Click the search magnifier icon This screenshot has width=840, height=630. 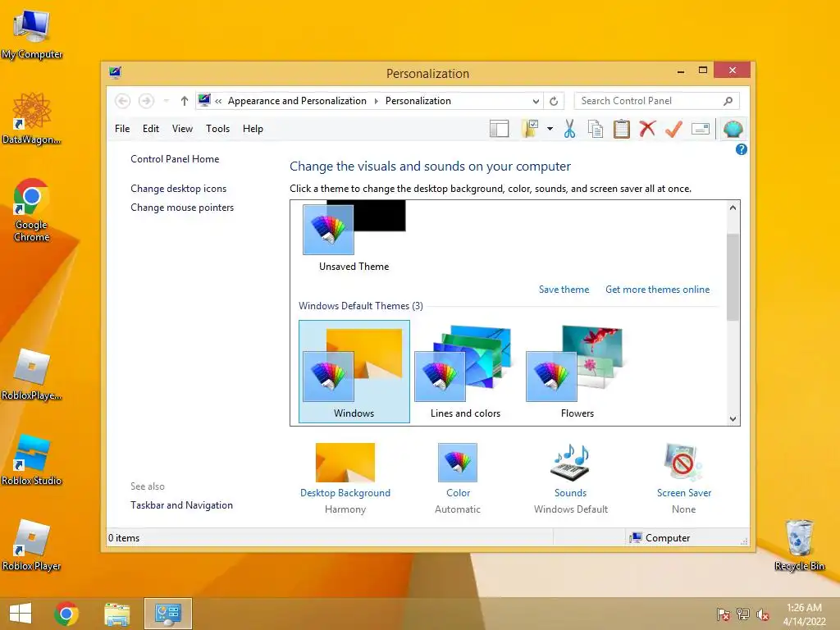pos(728,101)
